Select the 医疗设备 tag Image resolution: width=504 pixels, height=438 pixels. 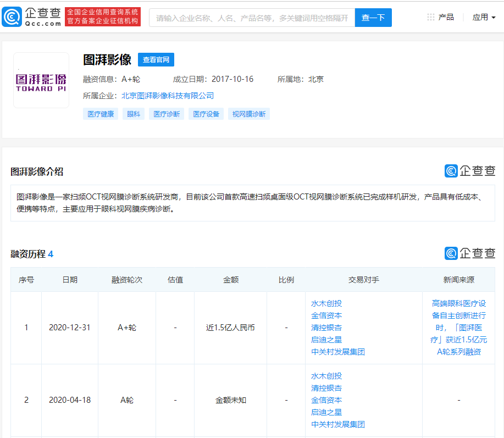click(x=206, y=114)
